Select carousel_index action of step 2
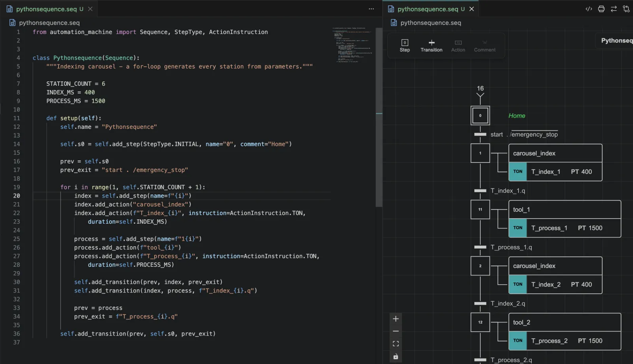The width and height of the screenshot is (633, 364). pos(555,266)
